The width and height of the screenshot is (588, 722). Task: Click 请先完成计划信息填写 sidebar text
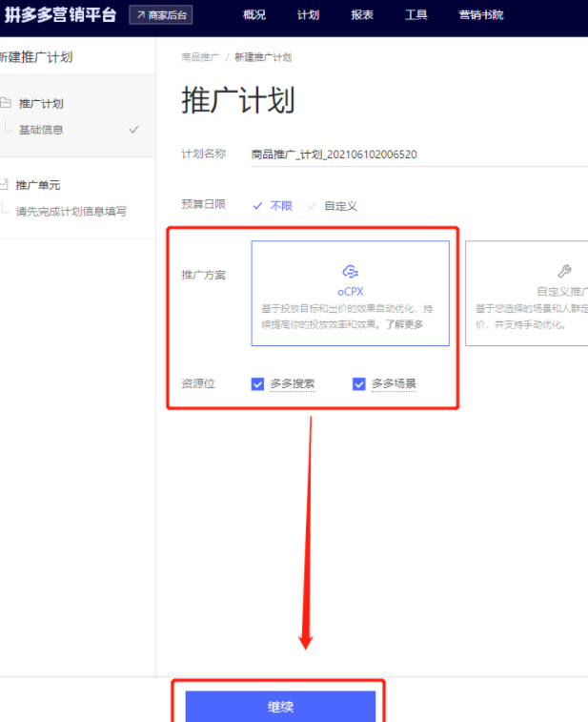(x=71, y=212)
